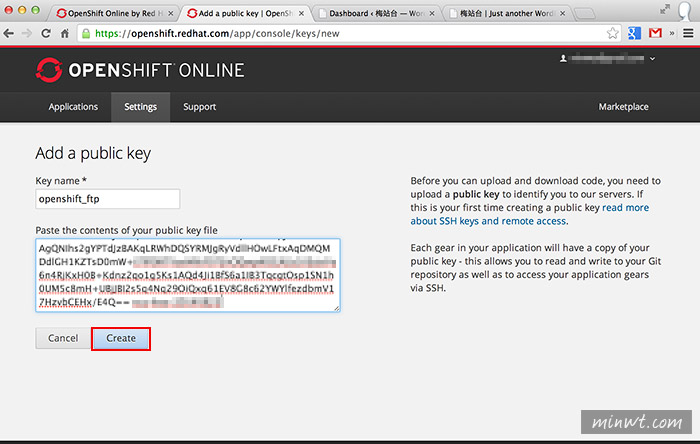Image resolution: width=700 pixels, height=444 pixels.
Task: Open a new browser tab
Action: [585, 14]
